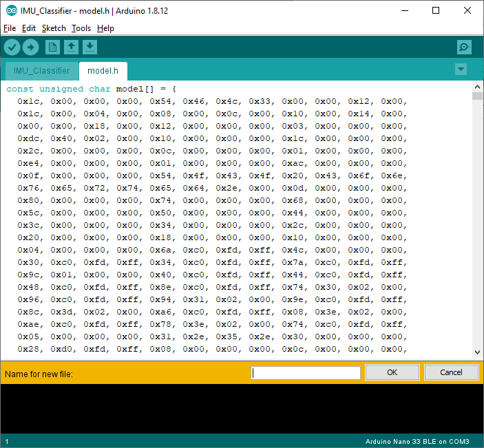This screenshot has width=484, height=448.
Task: Cancel the new file prompt
Action: coord(451,372)
